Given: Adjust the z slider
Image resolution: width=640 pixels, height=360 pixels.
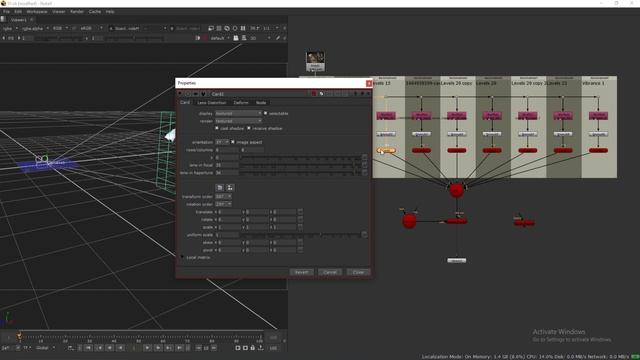Looking at the screenshot, I should tap(300, 158).
